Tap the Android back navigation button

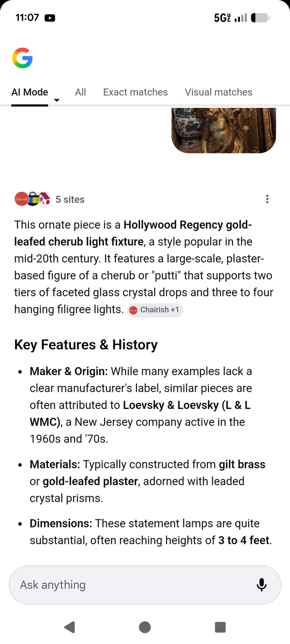pos(69,627)
